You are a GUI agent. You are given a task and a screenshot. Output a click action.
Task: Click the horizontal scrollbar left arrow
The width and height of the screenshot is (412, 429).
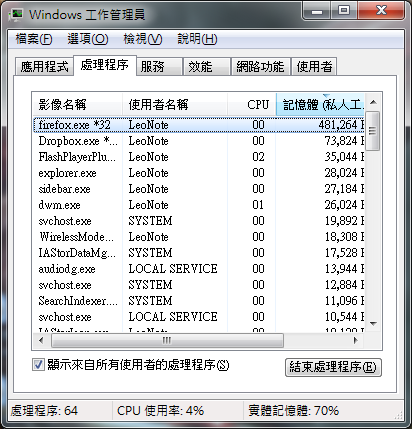[41, 340]
